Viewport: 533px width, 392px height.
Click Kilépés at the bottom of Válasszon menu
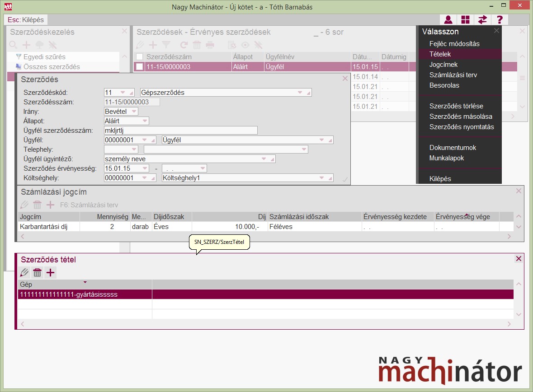tap(440, 179)
